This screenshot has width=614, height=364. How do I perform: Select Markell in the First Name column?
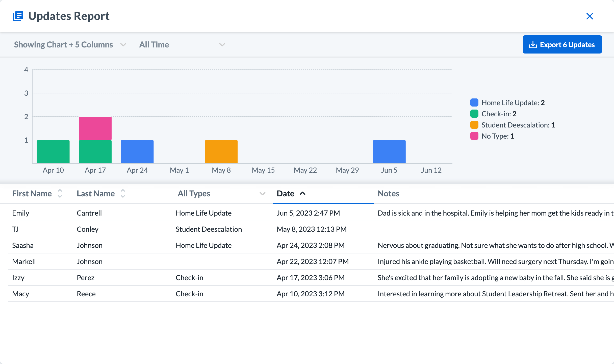pyautogui.click(x=24, y=262)
